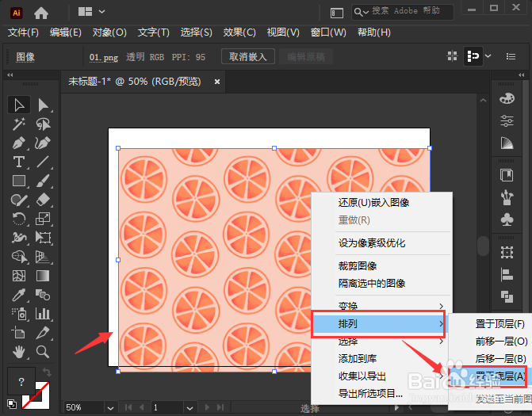Select the Magic Wand tool
Image resolution: width=532 pixels, height=416 pixels.
[19, 124]
